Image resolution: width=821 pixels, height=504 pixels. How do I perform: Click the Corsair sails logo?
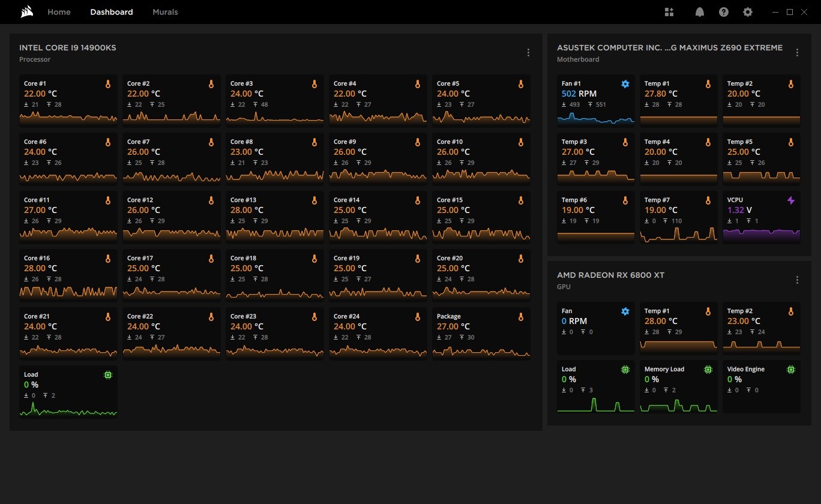point(26,12)
